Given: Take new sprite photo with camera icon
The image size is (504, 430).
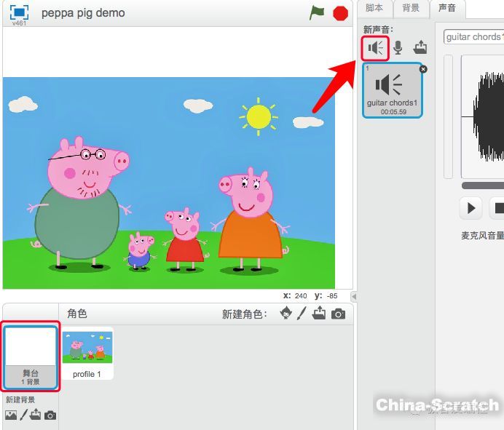Looking at the screenshot, I should pyautogui.click(x=338, y=314).
